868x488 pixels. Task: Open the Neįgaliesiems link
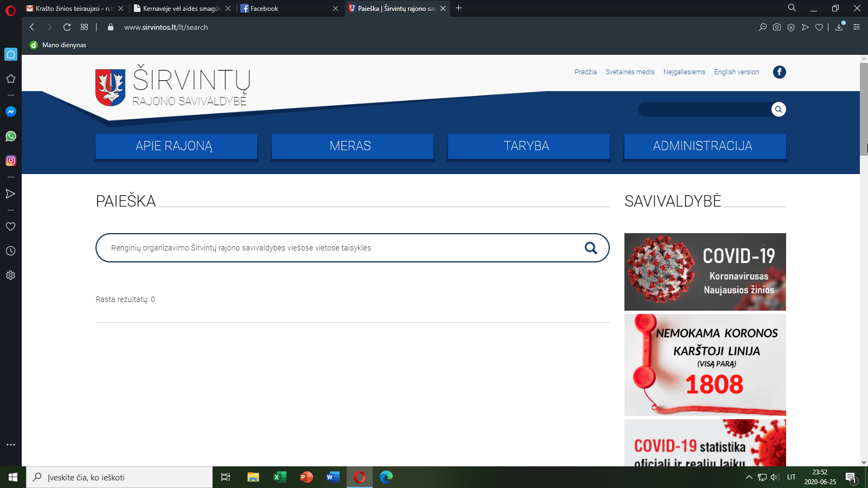684,72
